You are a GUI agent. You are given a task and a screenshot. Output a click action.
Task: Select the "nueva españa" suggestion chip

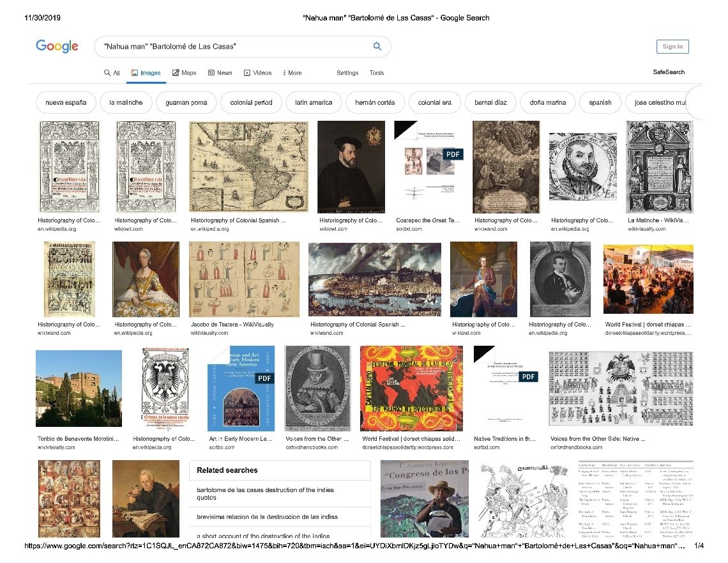point(66,103)
